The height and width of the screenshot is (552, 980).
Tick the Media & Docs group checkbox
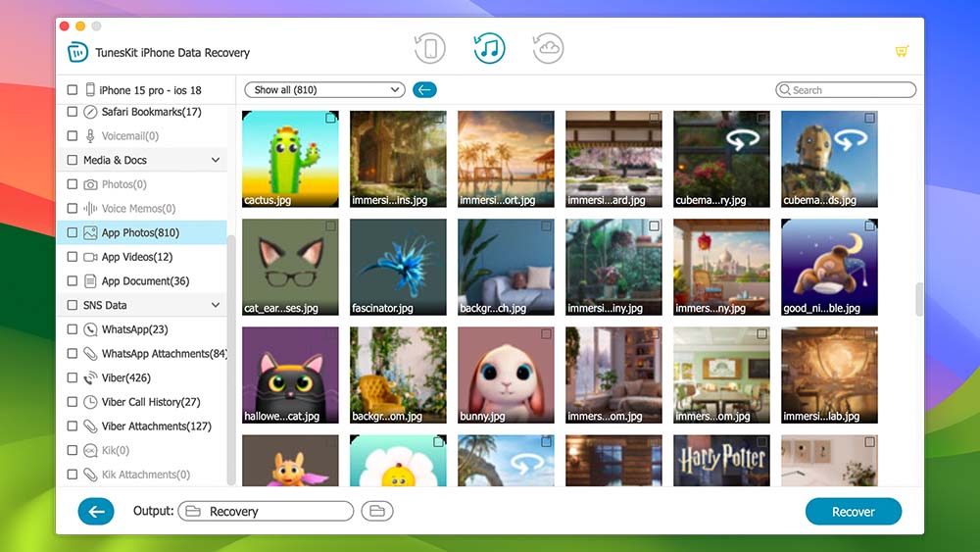(73, 160)
